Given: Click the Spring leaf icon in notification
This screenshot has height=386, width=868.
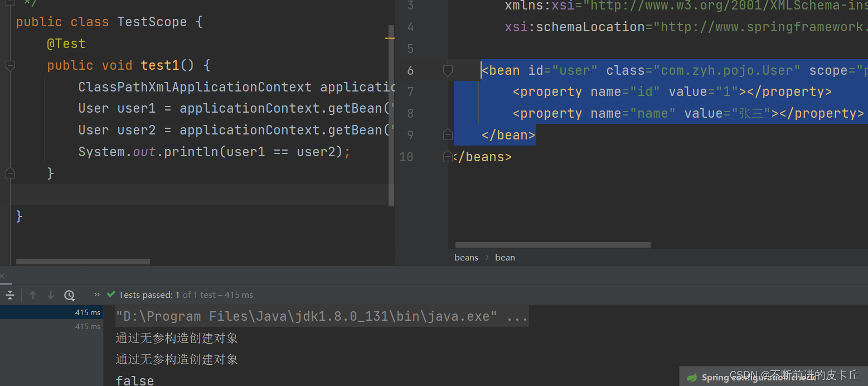Looking at the screenshot, I should (x=692, y=378).
